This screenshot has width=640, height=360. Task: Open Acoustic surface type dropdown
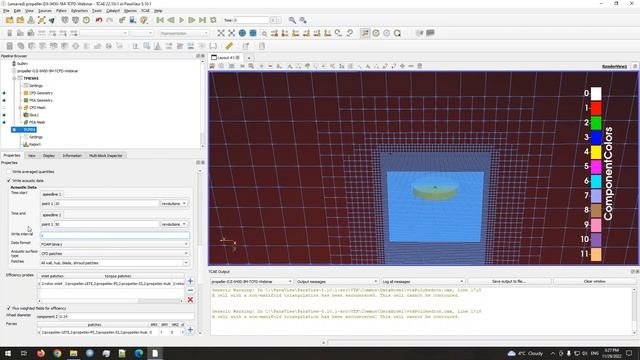pyautogui.click(x=114, y=253)
